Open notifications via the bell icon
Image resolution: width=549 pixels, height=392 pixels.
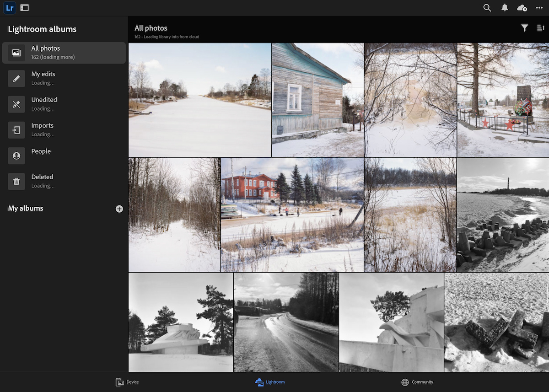504,8
